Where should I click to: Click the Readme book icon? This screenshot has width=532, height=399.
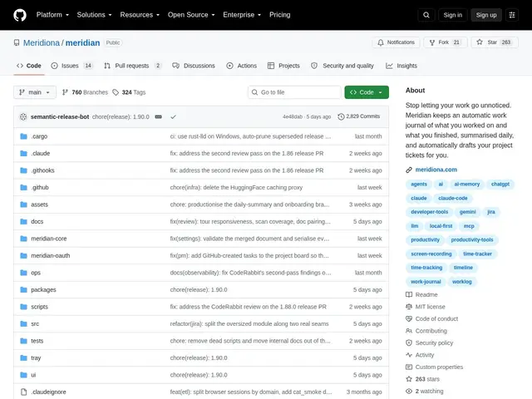409,294
